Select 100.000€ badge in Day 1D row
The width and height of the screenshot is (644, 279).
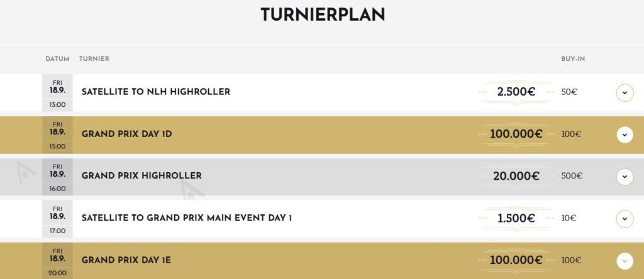[516, 134]
